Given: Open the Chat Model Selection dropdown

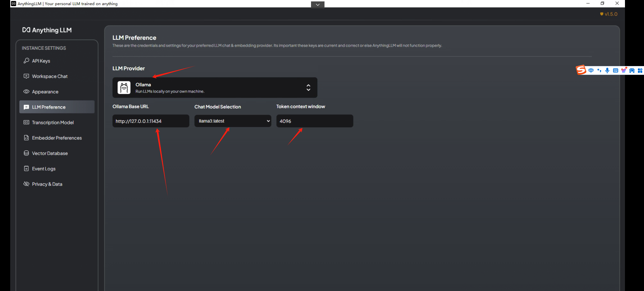Looking at the screenshot, I should point(233,121).
